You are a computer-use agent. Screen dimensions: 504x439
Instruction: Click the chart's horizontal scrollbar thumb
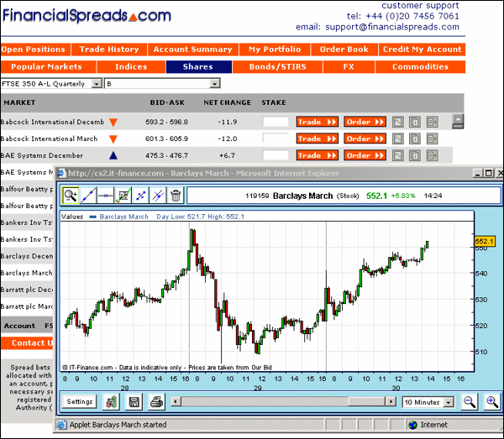click(x=367, y=401)
